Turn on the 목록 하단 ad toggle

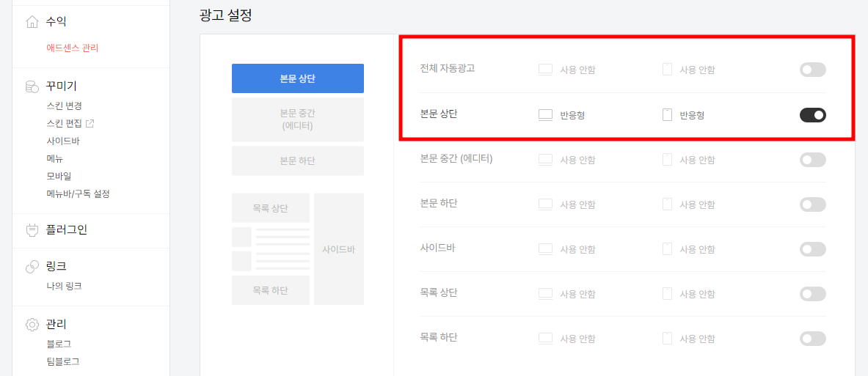click(813, 339)
